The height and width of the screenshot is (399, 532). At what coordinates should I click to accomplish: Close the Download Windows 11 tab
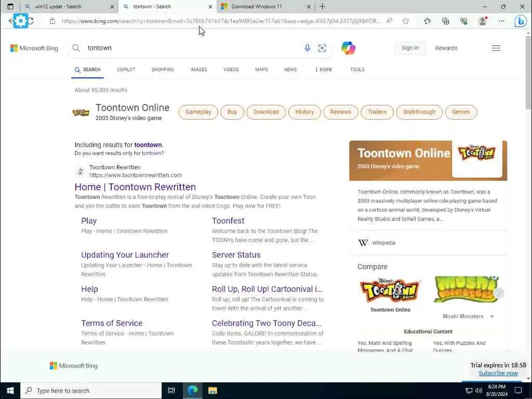pos(309,6)
